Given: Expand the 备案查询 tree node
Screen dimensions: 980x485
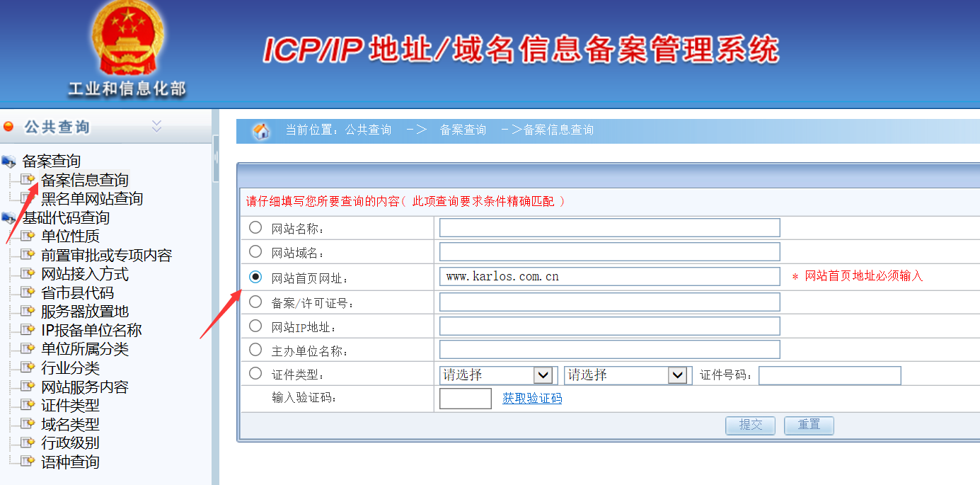Looking at the screenshot, I should click(52, 161).
